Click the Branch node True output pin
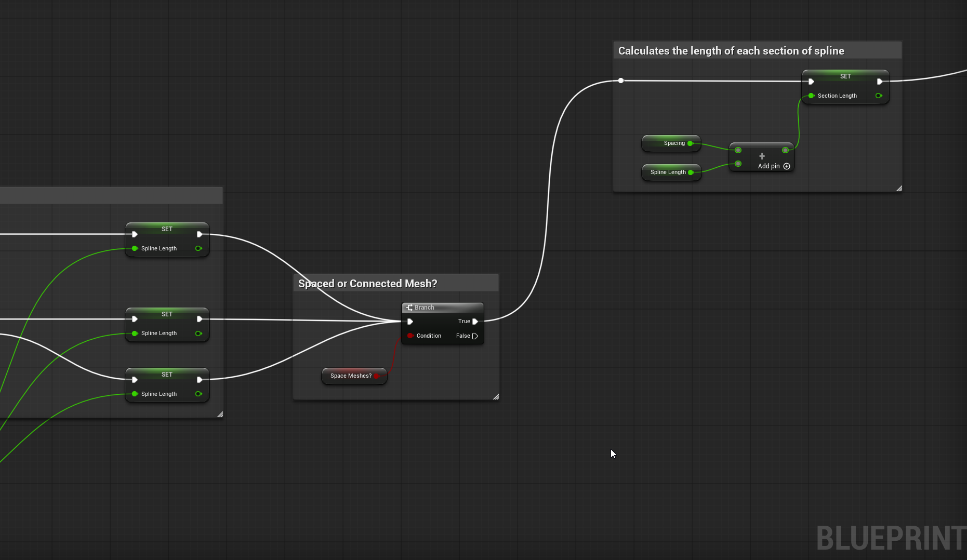Image resolution: width=967 pixels, height=560 pixels. [475, 322]
